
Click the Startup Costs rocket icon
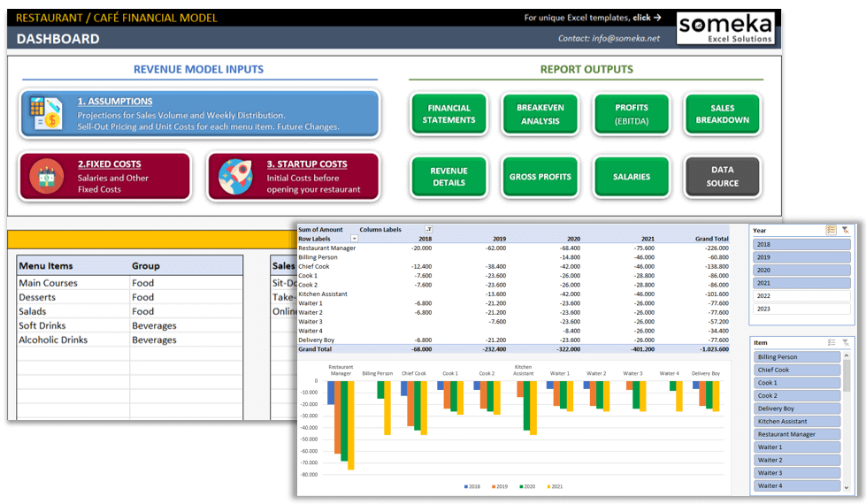pos(236,177)
